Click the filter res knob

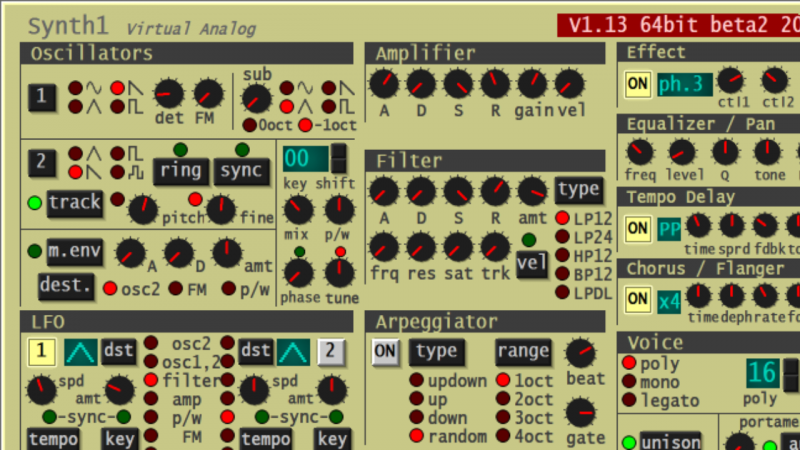coord(421,247)
